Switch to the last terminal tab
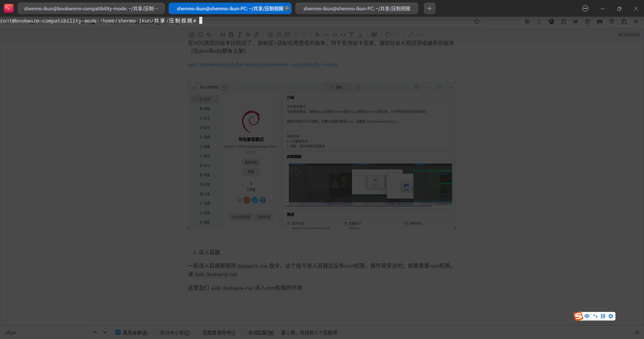Image resolution: width=644 pixels, height=339 pixels. point(357,8)
